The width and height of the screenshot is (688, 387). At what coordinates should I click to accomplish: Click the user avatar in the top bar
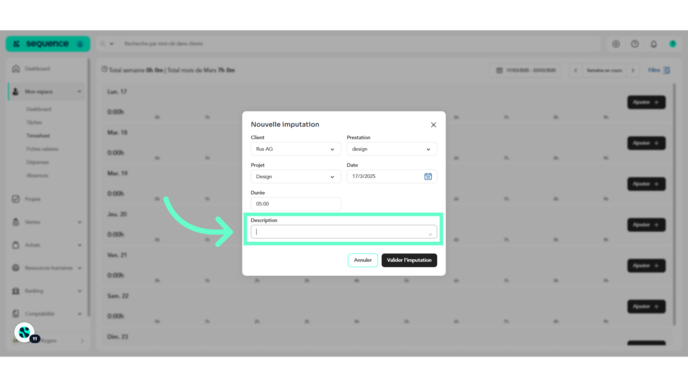pos(672,44)
